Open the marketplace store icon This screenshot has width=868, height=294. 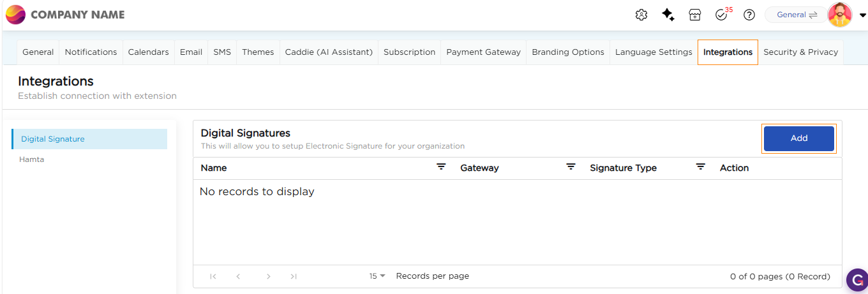coord(695,15)
